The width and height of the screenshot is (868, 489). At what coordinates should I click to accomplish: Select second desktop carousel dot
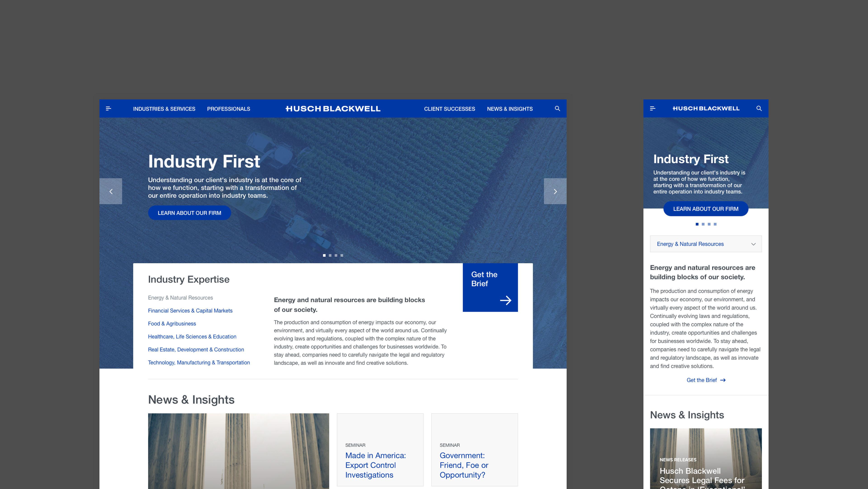(x=330, y=255)
